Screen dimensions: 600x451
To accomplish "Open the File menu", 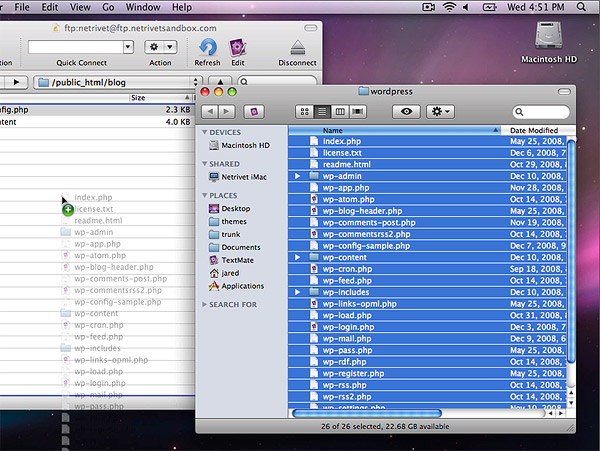I will (x=22, y=7).
